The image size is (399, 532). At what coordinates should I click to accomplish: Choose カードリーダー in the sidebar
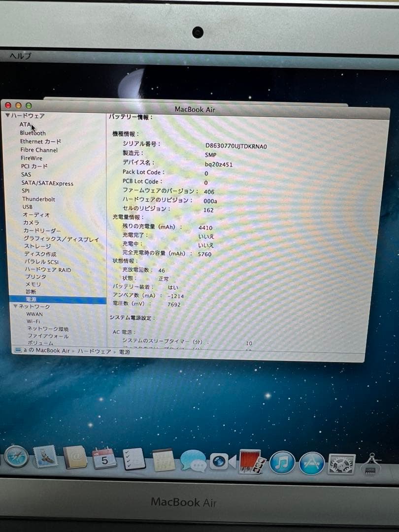tap(42, 231)
